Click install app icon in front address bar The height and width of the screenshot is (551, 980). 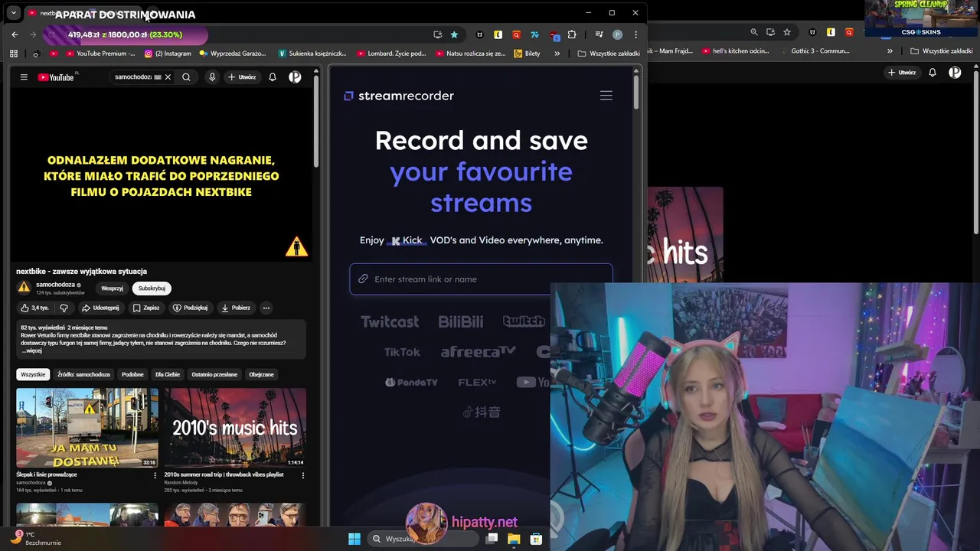(x=437, y=34)
